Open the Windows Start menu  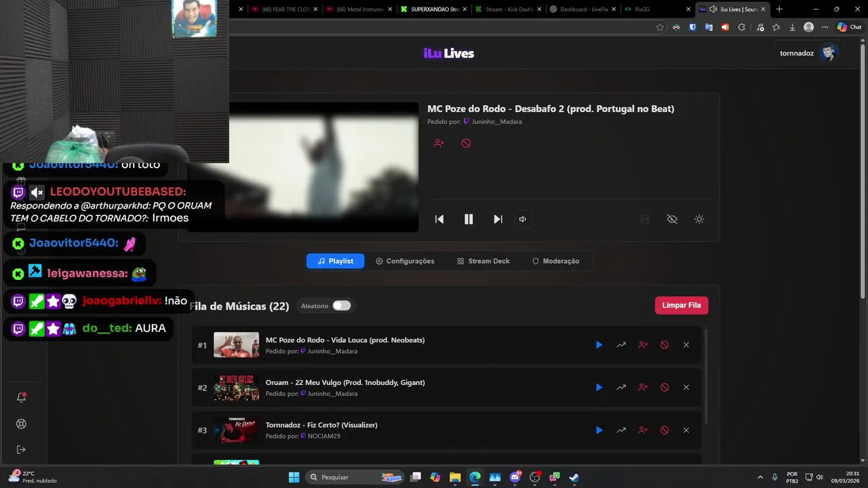point(294,477)
